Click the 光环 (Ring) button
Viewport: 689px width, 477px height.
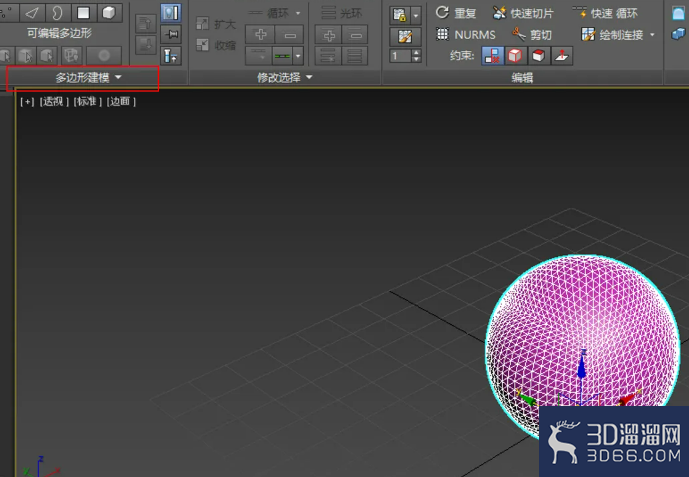click(341, 13)
